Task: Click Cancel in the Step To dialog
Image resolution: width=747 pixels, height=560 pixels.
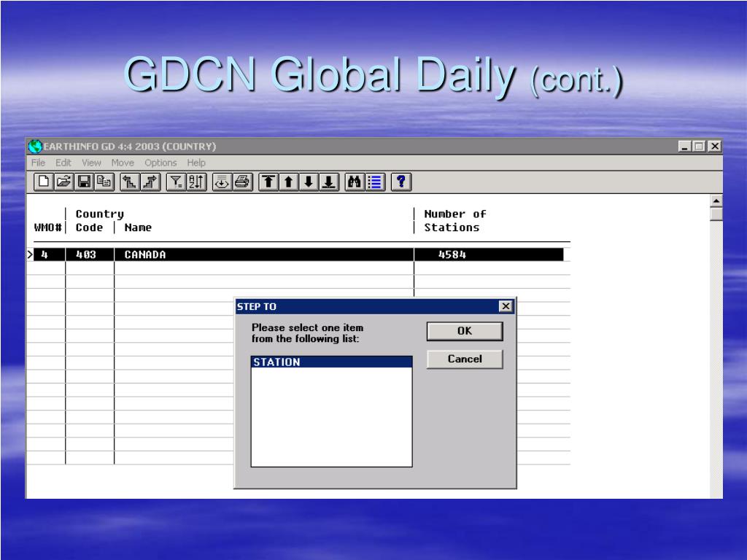Action: (465, 359)
